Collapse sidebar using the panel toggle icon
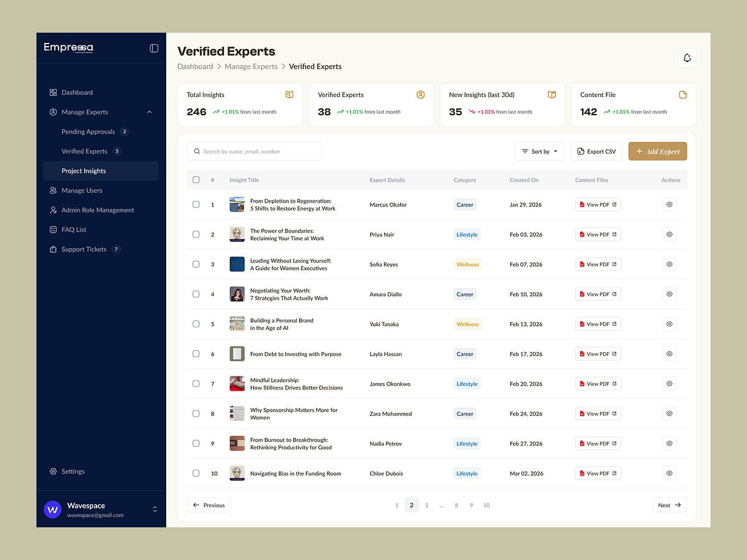This screenshot has height=560, width=747. (154, 48)
